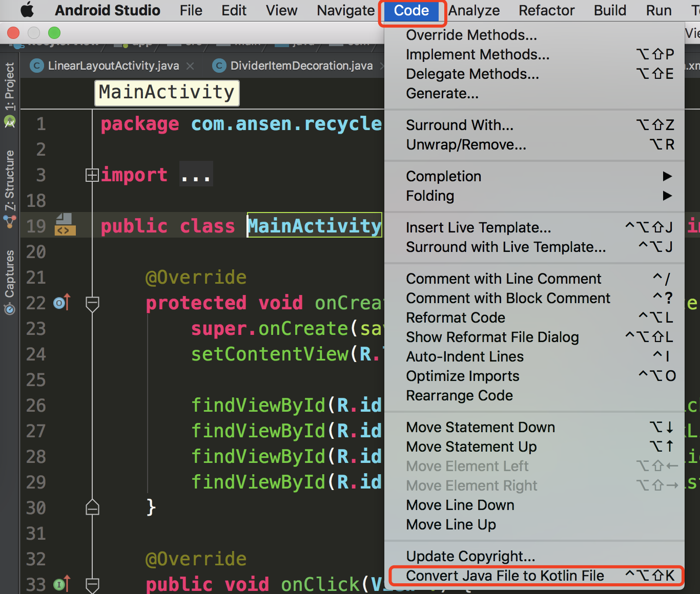Open Show Reformat File Dialog
The height and width of the screenshot is (594, 700).
pyautogui.click(x=534, y=337)
